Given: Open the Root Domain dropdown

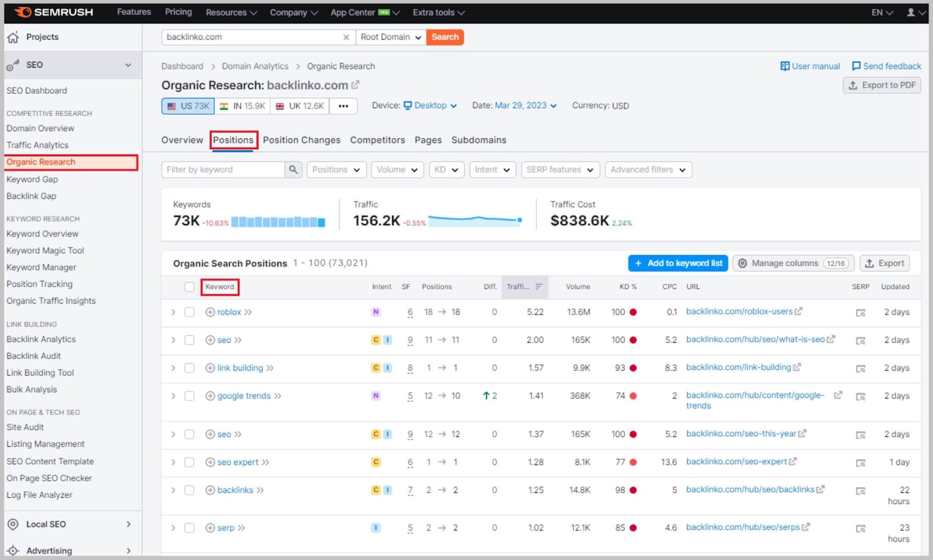Looking at the screenshot, I should click(x=391, y=37).
